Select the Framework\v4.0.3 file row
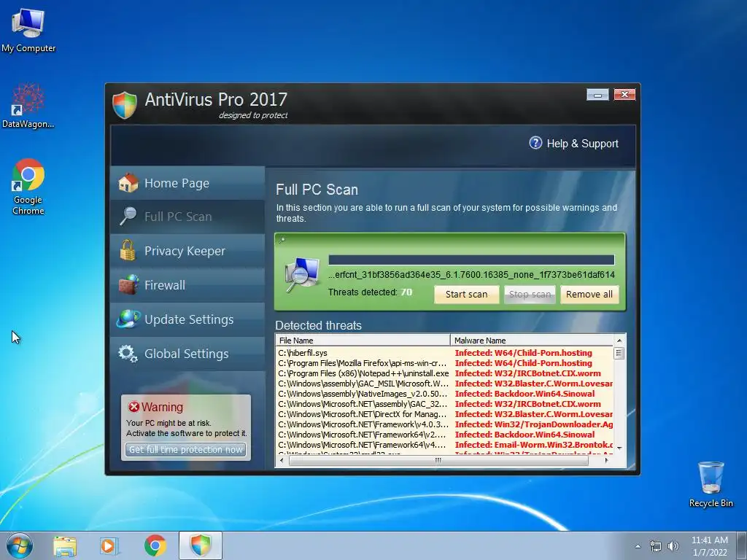This screenshot has height=560, width=747. [x=444, y=425]
